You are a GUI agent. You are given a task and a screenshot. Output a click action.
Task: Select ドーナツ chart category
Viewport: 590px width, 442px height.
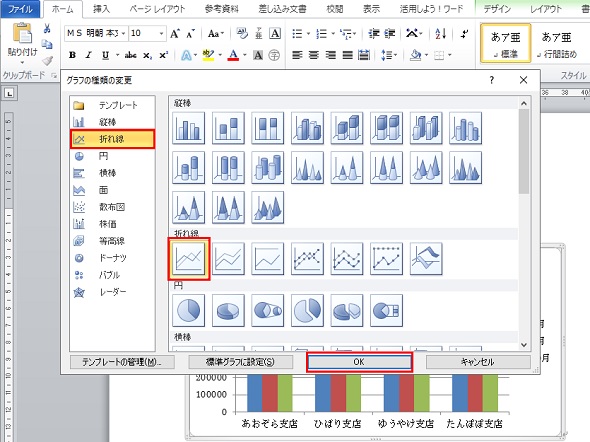coord(112,258)
